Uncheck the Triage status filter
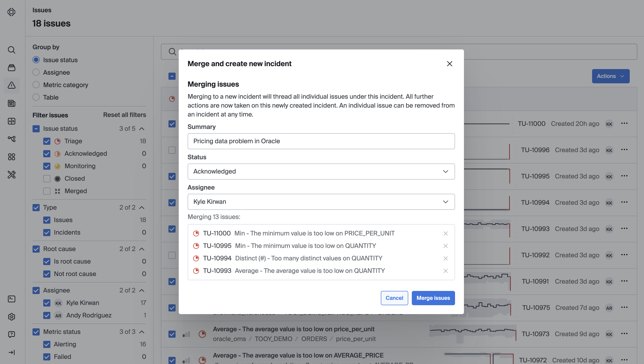This screenshot has height=364, width=644. click(47, 141)
